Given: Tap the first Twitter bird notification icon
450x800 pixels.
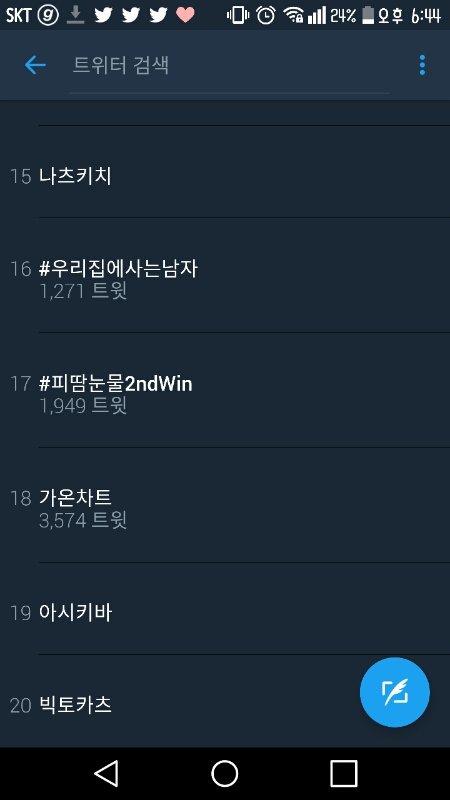Looking at the screenshot, I should tap(103, 15).
